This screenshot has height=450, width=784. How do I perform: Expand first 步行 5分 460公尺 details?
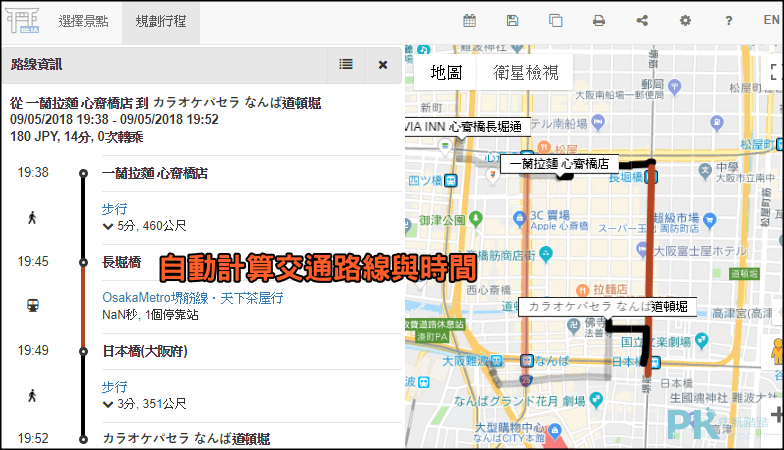pyautogui.click(x=108, y=226)
